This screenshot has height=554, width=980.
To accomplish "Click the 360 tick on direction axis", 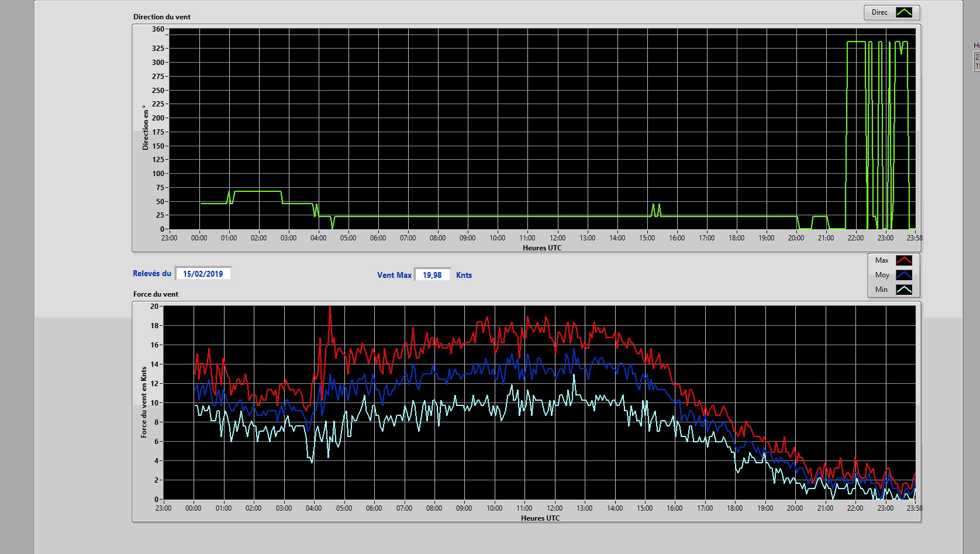I will point(158,29).
